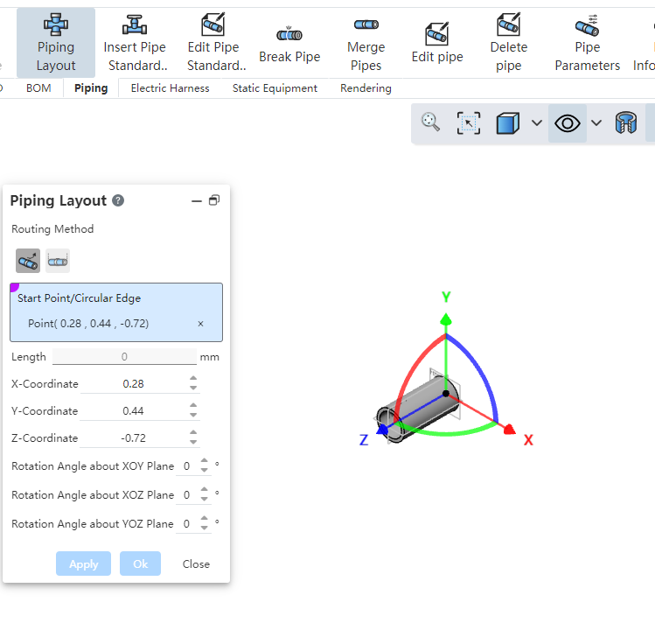Click the Piping Layout ribbon tool

pos(56,42)
